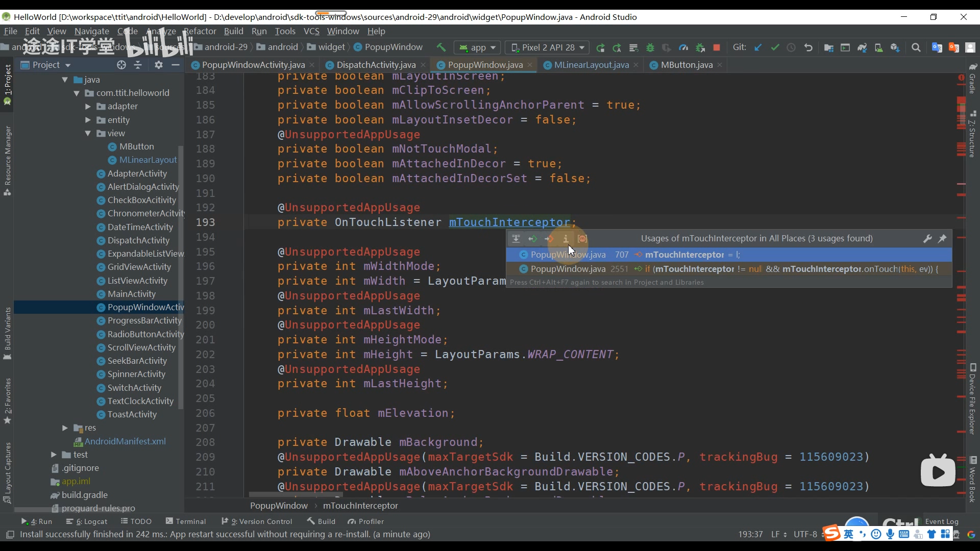This screenshot has height=551, width=980.
Task: Expand the entity package
Action: click(88, 120)
